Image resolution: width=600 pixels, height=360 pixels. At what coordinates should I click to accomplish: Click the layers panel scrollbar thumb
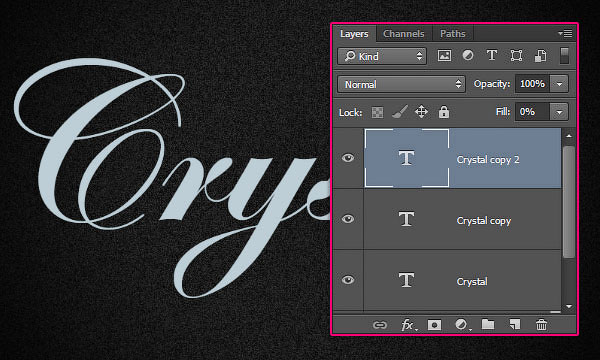point(569,202)
